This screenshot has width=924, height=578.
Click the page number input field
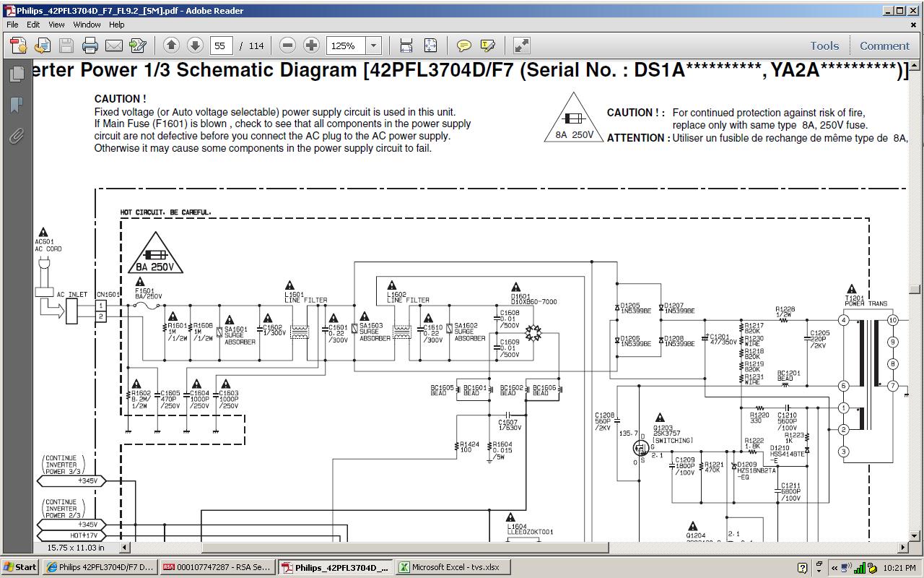pyautogui.click(x=220, y=46)
